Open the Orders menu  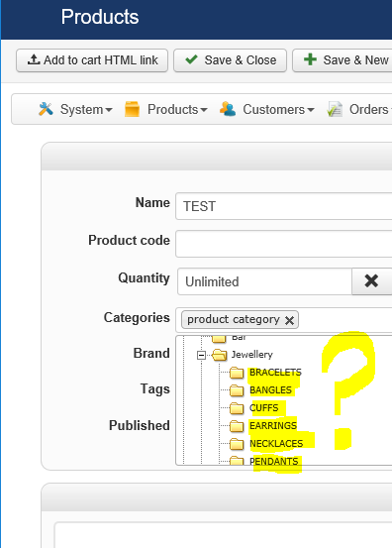click(x=359, y=109)
